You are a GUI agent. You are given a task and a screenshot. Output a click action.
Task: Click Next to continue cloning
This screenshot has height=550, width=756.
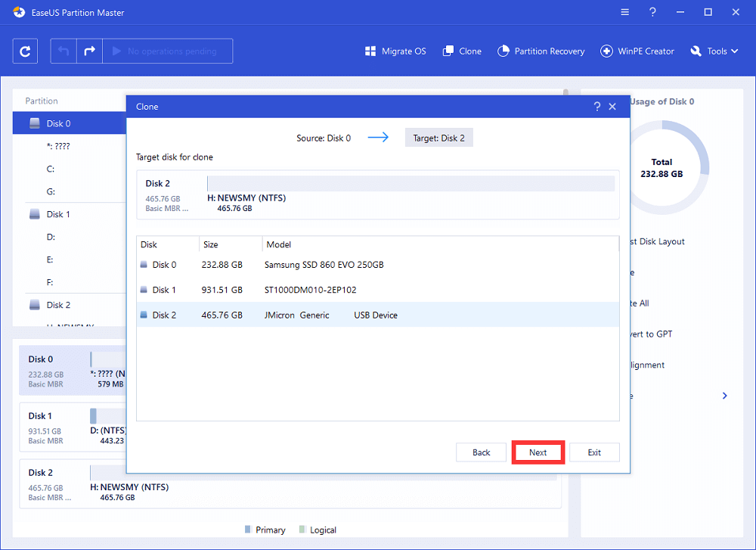(x=538, y=452)
